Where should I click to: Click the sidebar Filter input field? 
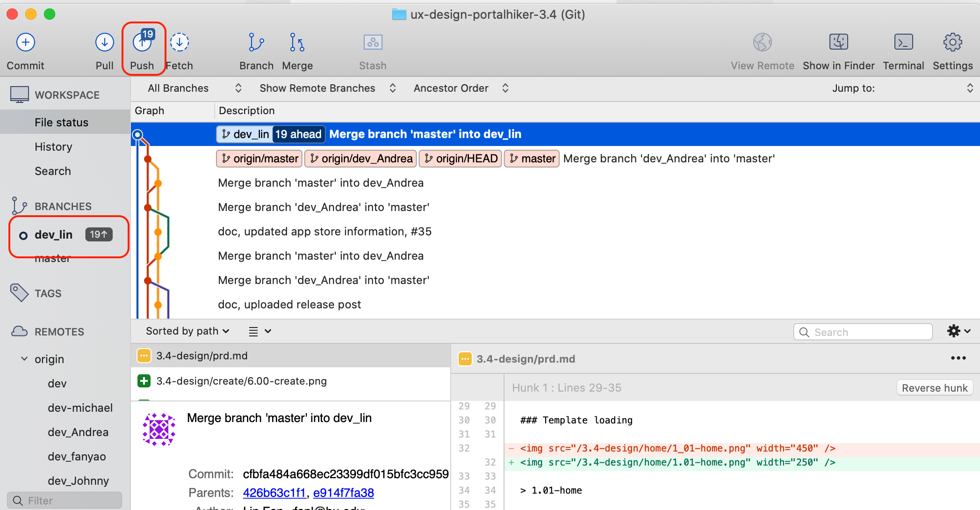pos(65,501)
